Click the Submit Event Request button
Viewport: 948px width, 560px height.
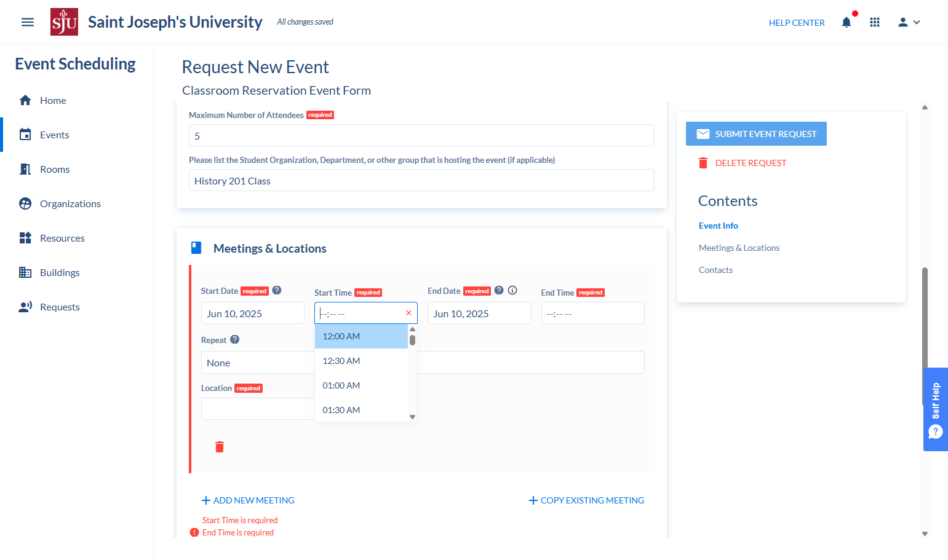756,133
